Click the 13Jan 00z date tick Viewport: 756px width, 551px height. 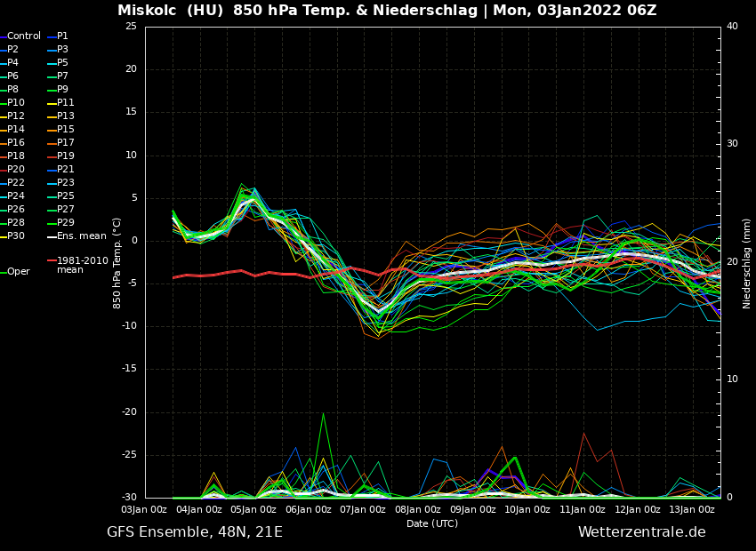click(x=692, y=510)
